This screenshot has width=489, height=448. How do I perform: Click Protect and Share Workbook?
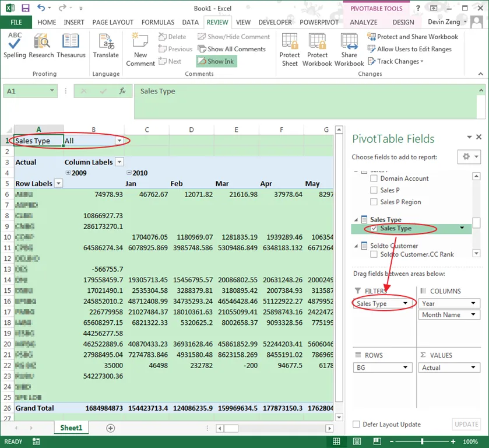pyautogui.click(x=412, y=37)
